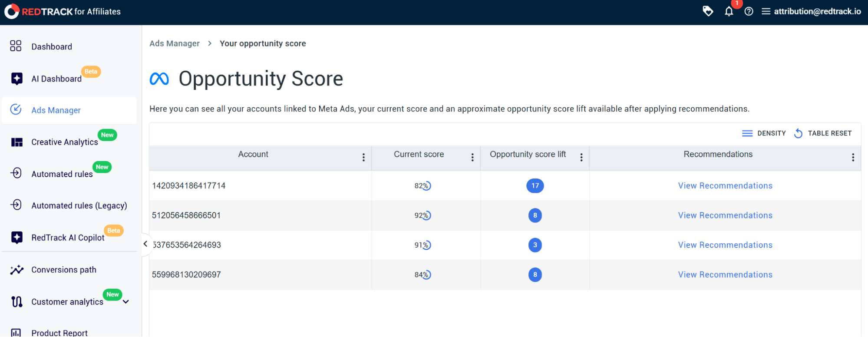The height and width of the screenshot is (337, 868).
Task: Click the RedTrack AI Copilot icon
Action: click(x=17, y=238)
